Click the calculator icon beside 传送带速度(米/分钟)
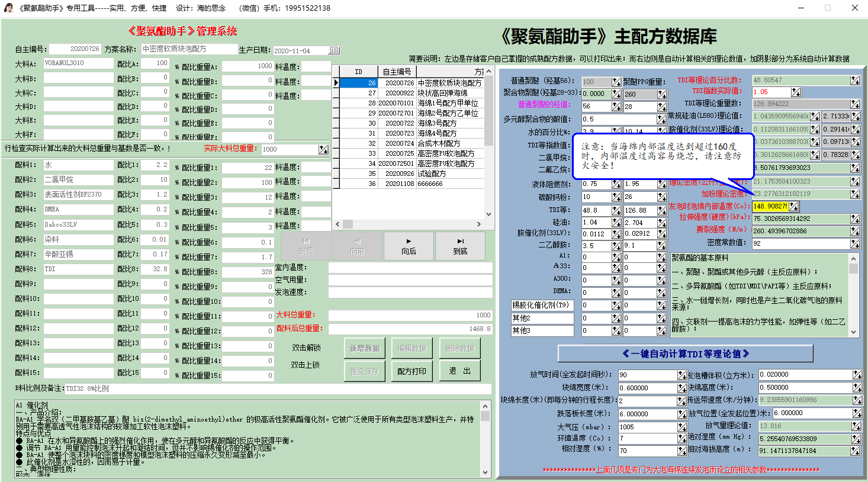The height and width of the screenshot is (482, 868). pyautogui.click(x=857, y=400)
